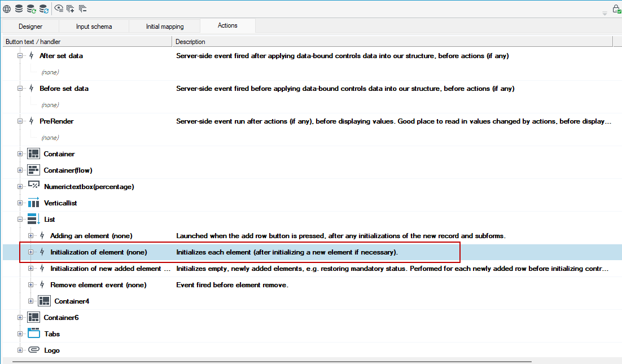Select the Actions tab
Screen dimensions: 622x364
pos(227,25)
